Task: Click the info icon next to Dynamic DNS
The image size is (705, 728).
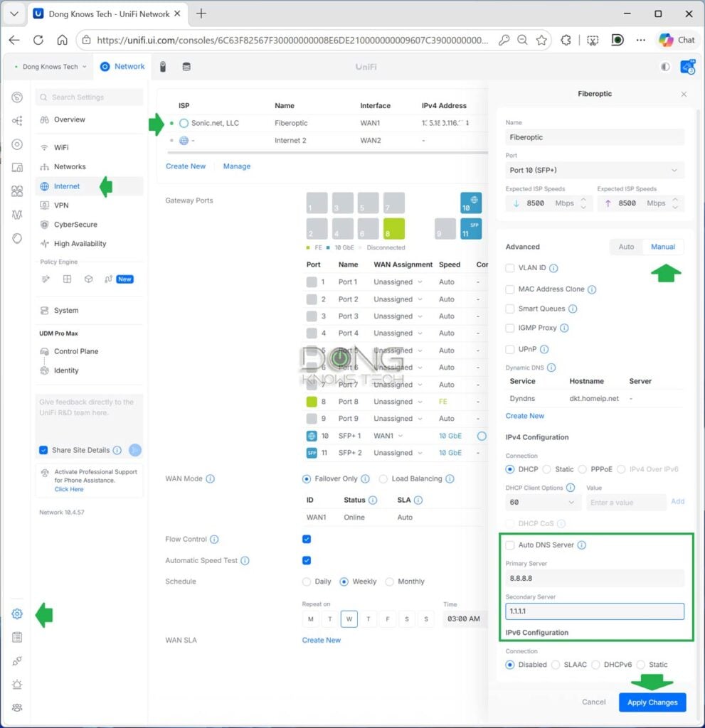Action: click(551, 368)
